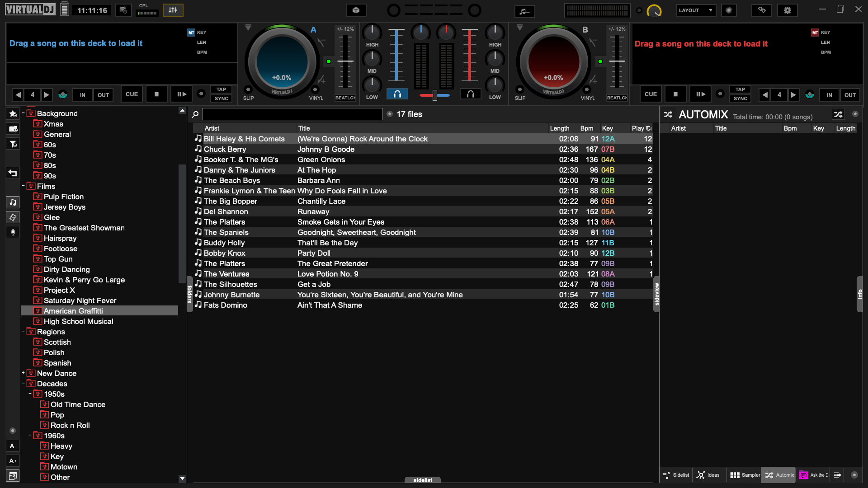Collapse the Decades folder
This screenshot has width=868, height=488.
[23, 383]
